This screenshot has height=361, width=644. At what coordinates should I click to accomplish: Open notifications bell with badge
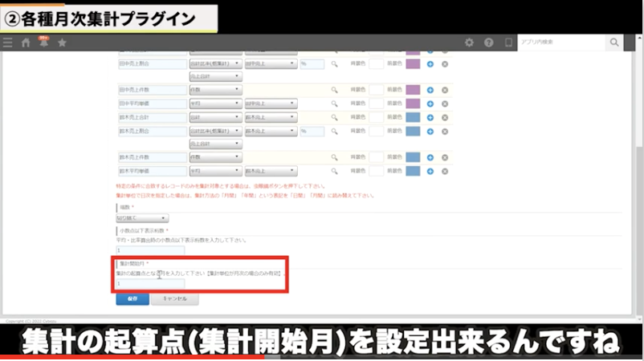coord(44,43)
